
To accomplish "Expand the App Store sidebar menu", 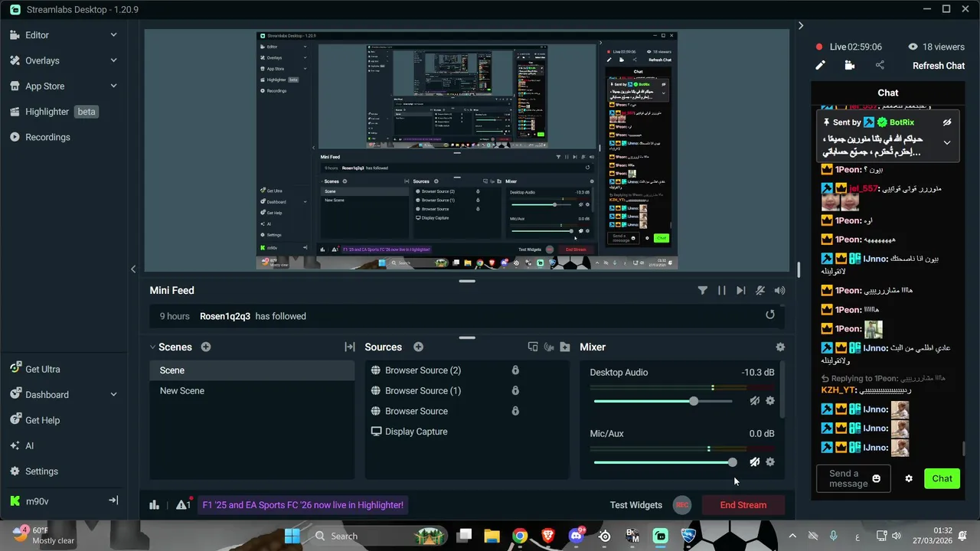I will [113, 86].
